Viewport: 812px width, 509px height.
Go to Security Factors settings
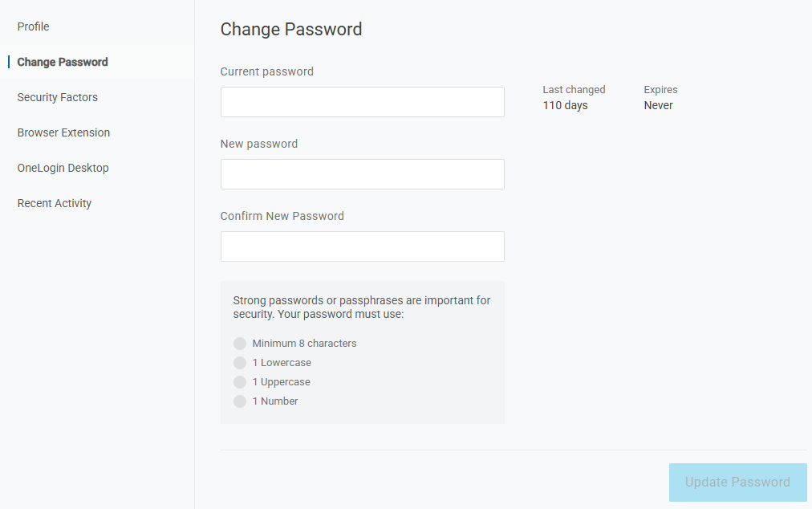[58, 97]
